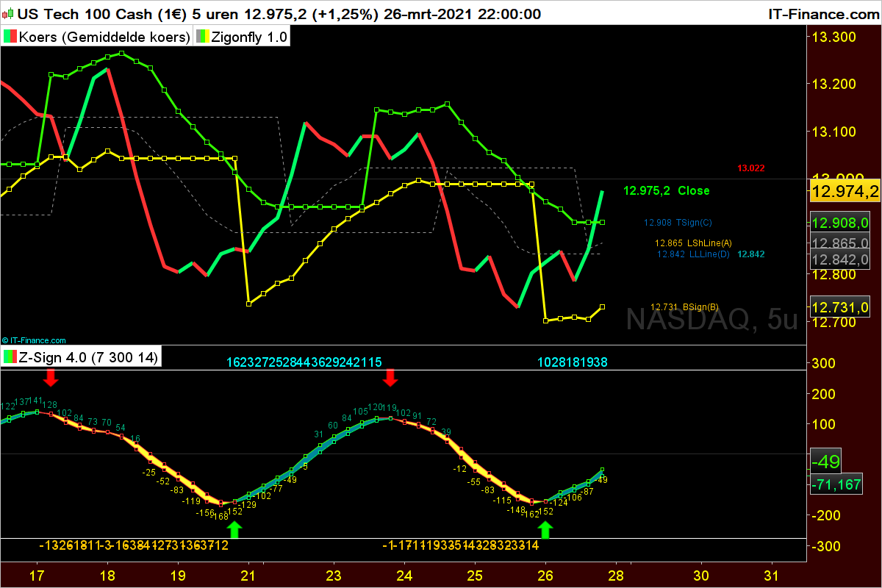Click the yellow 12.974,2 price tag
Screen dimensions: 882x588
pos(844,192)
